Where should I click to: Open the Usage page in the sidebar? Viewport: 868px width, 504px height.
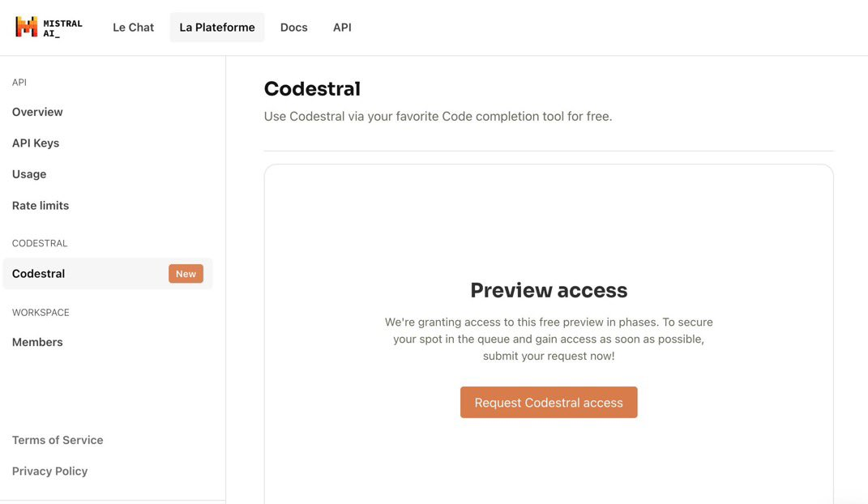point(29,174)
